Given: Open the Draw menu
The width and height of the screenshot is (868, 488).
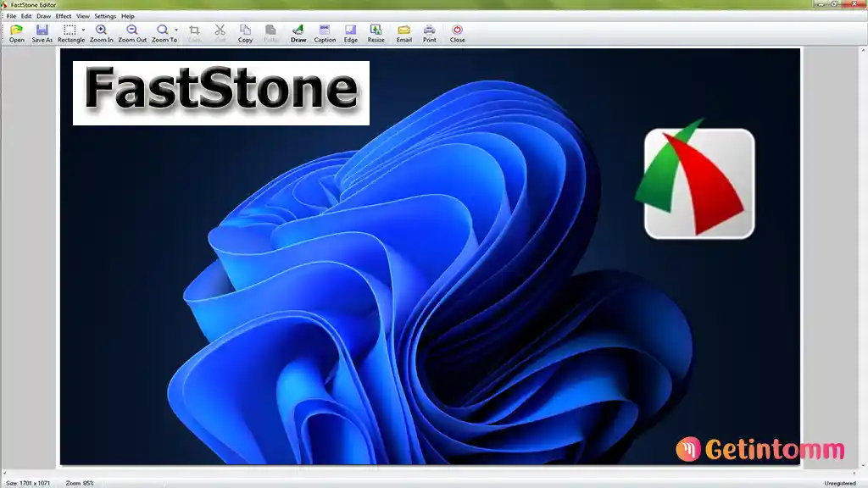Looking at the screenshot, I should 44,16.
